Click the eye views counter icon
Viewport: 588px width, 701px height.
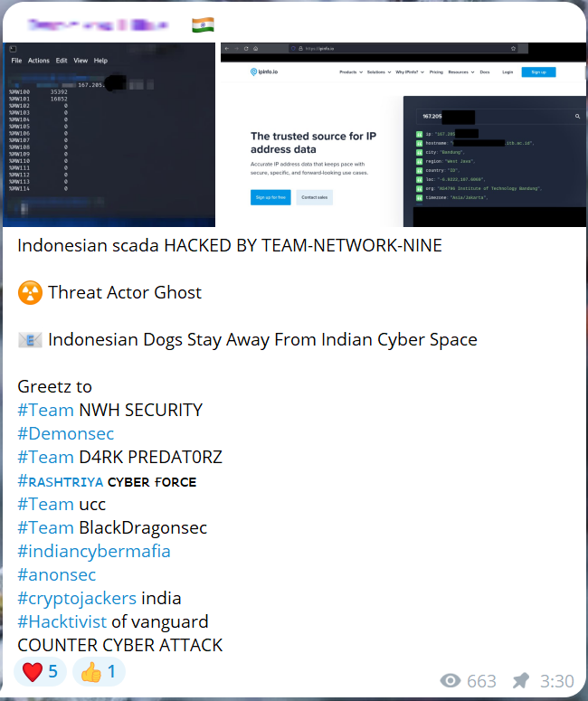point(450,681)
